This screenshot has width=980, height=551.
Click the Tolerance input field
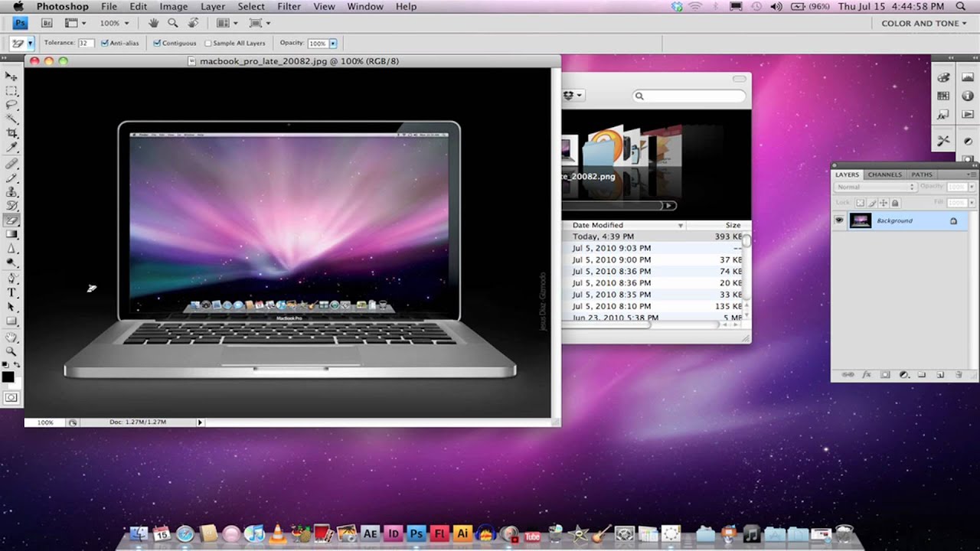(x=86, y=44)
